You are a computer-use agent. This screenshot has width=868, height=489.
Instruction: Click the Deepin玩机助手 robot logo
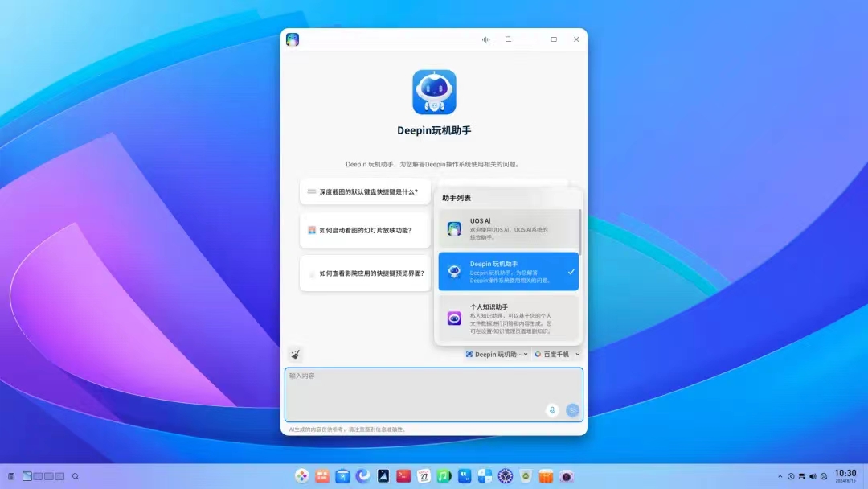[434, 92]
